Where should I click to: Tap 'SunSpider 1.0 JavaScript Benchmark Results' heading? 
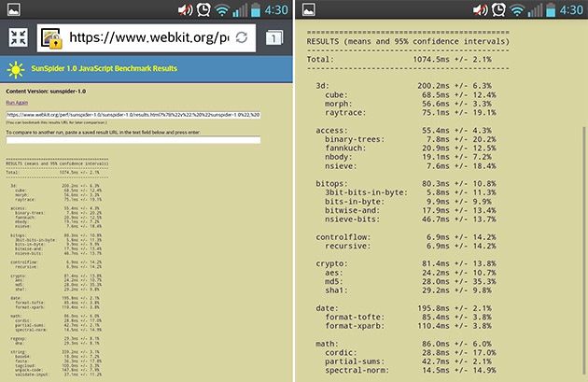(x=105, y=69)
